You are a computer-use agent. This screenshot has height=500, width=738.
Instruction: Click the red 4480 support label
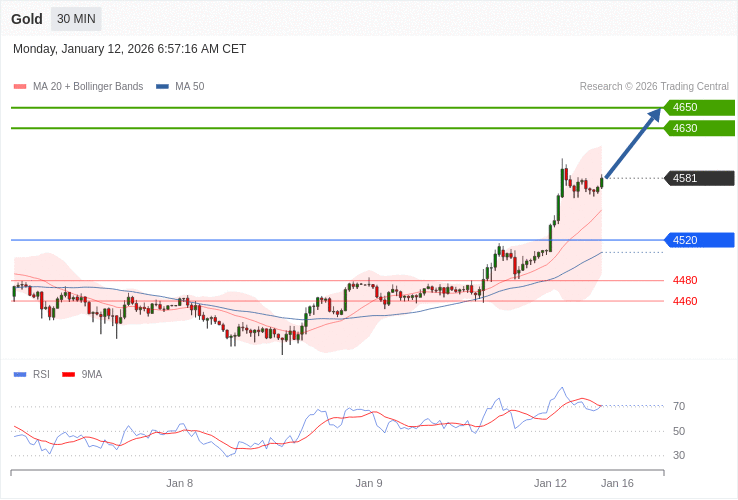[x=685, y=280]
